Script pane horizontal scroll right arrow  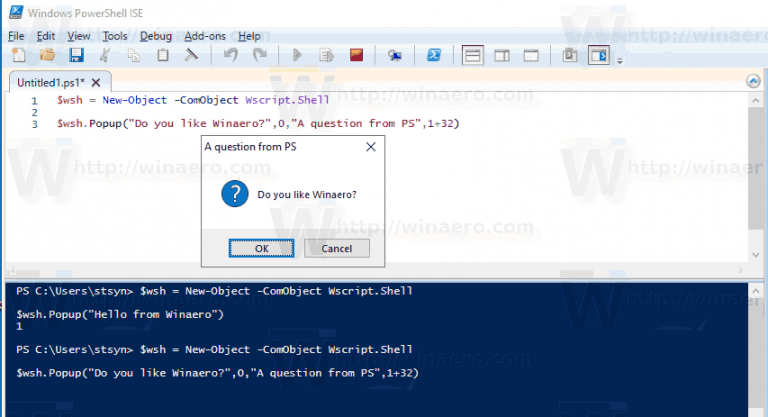point(740,270)
